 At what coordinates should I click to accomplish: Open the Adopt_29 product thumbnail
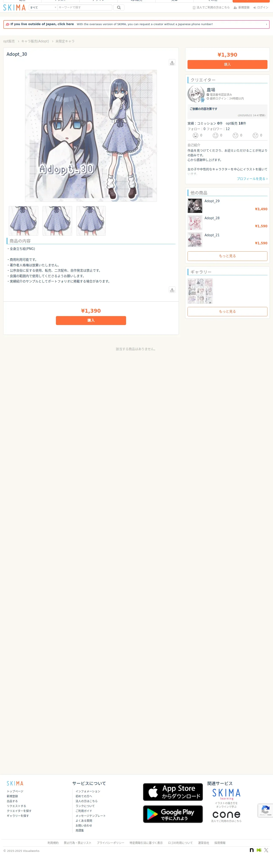click(x=195, y=206)
